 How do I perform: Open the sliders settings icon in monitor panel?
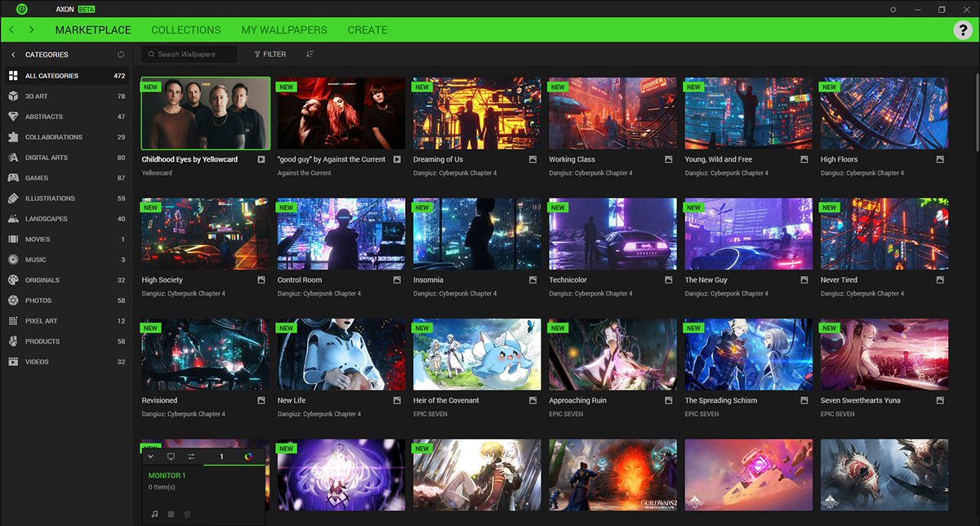pyautogui.click(x=191, y=457)
